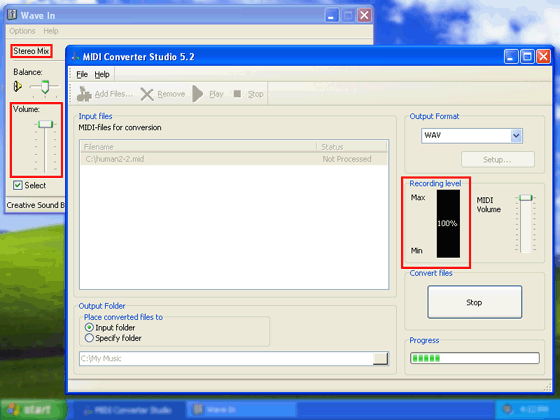Close the Wave In window
Screen dimensions: 560x420
(364, 15)
